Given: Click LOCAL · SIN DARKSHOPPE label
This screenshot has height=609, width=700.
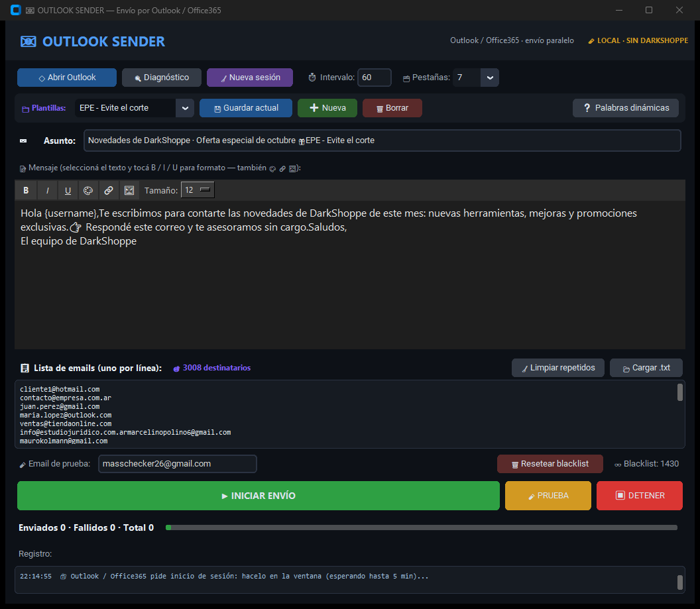Looking at the screenshot, I should [x=642, y=40].
